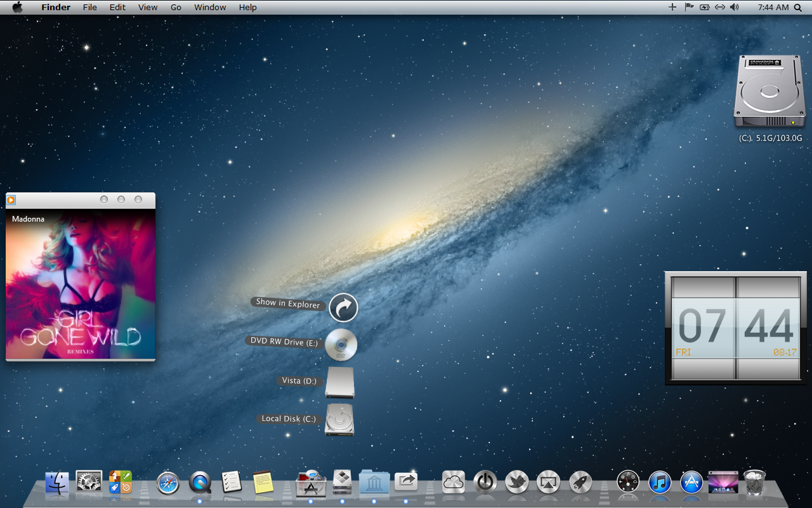Viewport: 812px width, 508px height.
Task: Click the volume speaker icon in menu bar
Action: pyautogui.click(x=735, y=7)
